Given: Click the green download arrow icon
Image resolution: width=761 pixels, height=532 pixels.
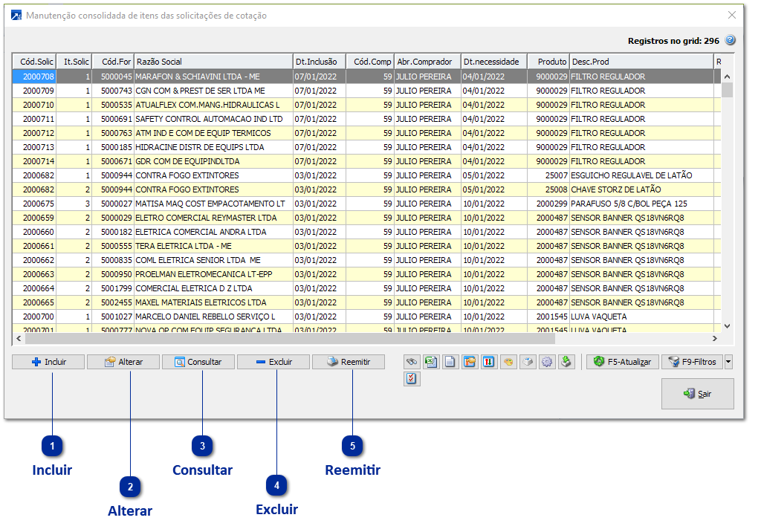Looking at the screenshot, I should tap(566, 362).
